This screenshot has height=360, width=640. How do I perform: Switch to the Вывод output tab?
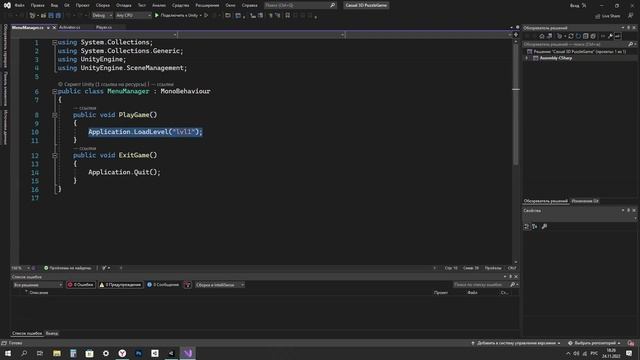coord(52,333)
